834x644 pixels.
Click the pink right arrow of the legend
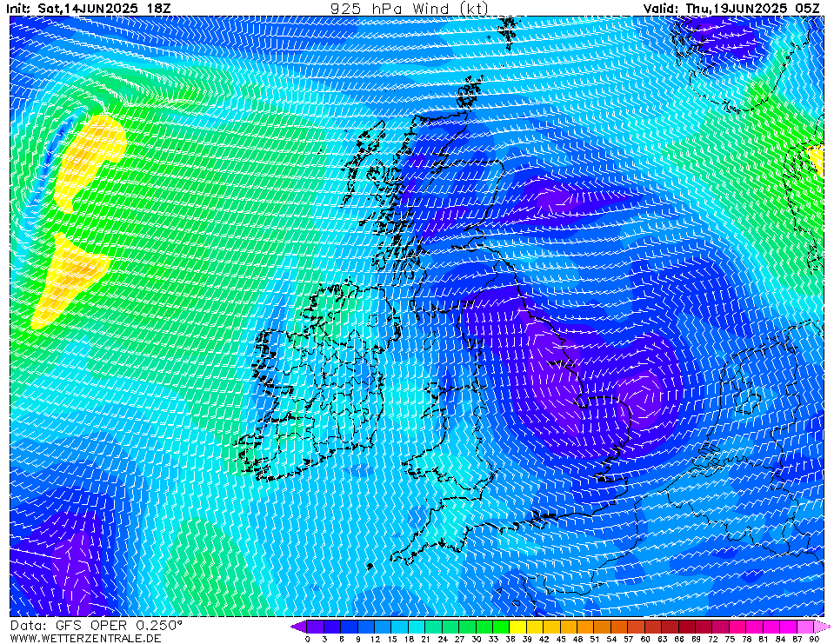click(822, 627)
